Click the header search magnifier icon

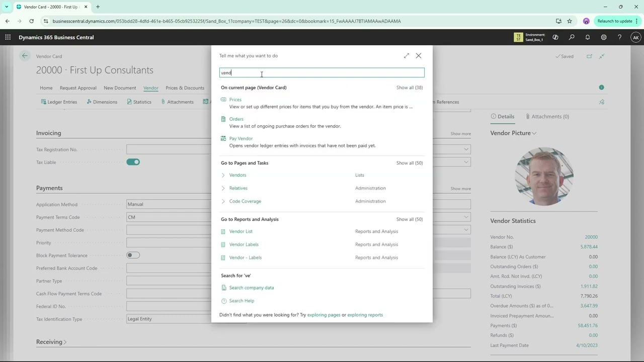(572, 37)
